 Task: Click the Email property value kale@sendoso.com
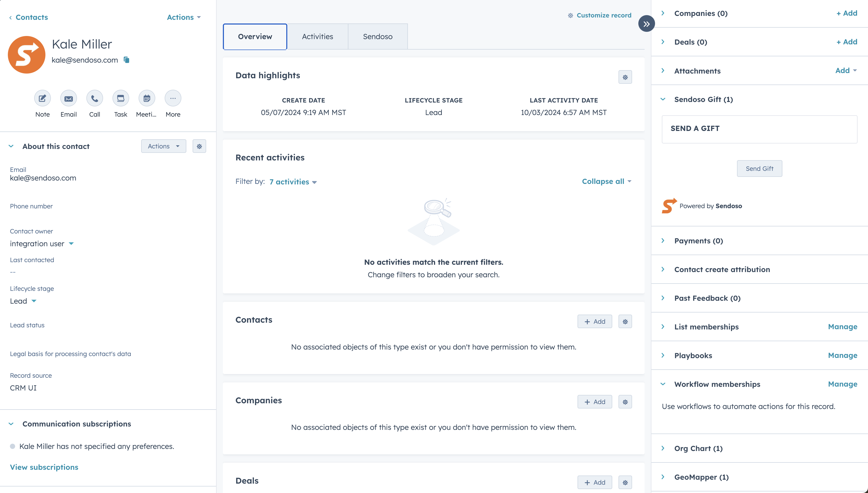coord(43,178)
